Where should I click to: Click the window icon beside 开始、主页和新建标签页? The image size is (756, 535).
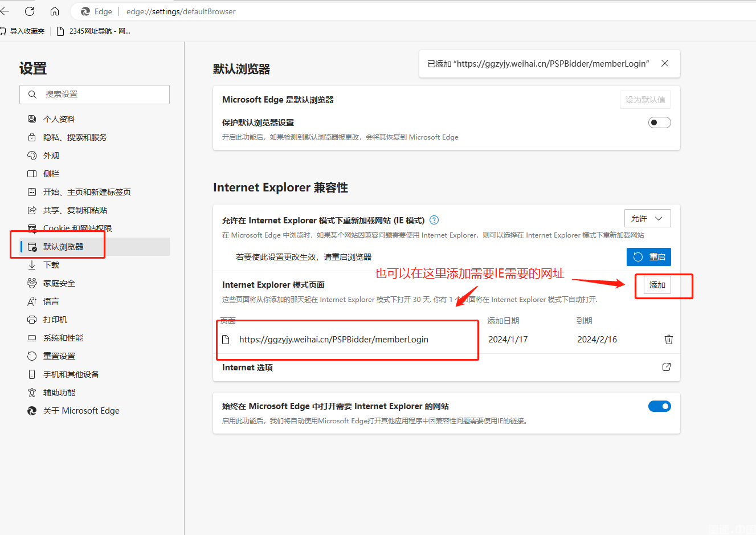click(x=32, y=192)
